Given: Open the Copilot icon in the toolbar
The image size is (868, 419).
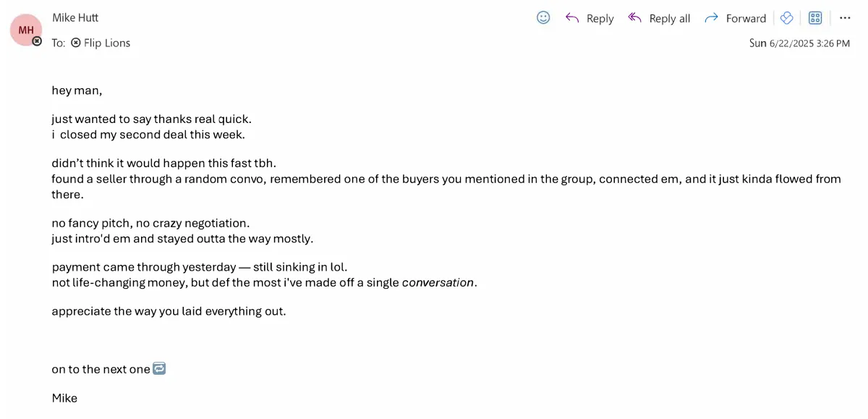Looking at the screenshot, I should tap(787, 18).
